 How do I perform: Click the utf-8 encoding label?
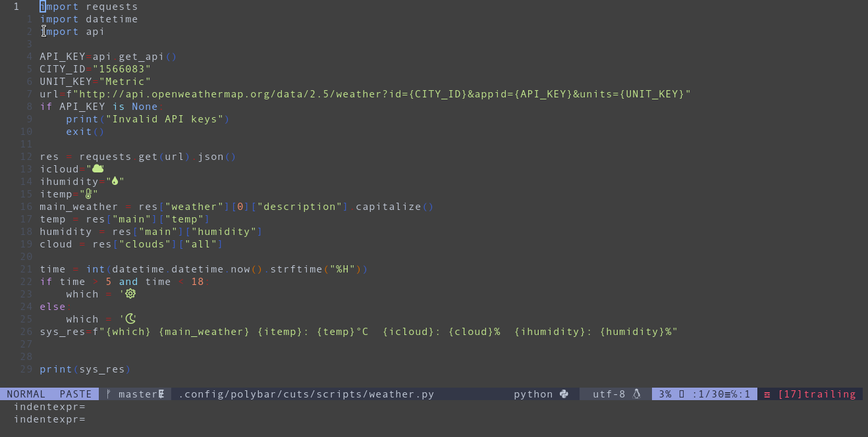tap(609, 394)
